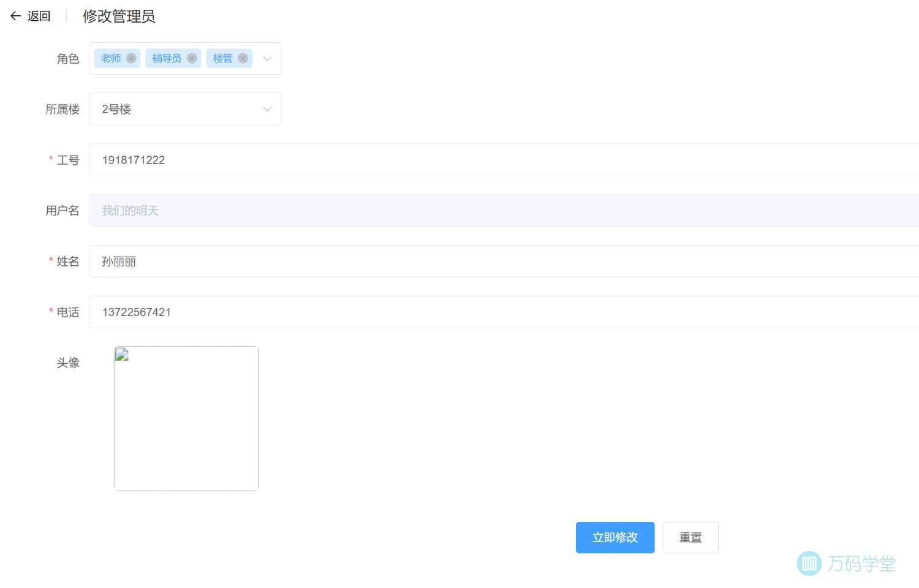Click the 老师 tag text
Image resolution: width=919 pixels, height=588 pixels.
point(111,58)
